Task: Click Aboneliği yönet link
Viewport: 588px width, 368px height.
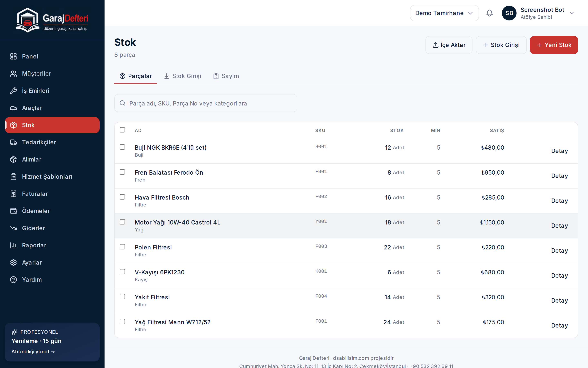Action: [x=33, y=352]
